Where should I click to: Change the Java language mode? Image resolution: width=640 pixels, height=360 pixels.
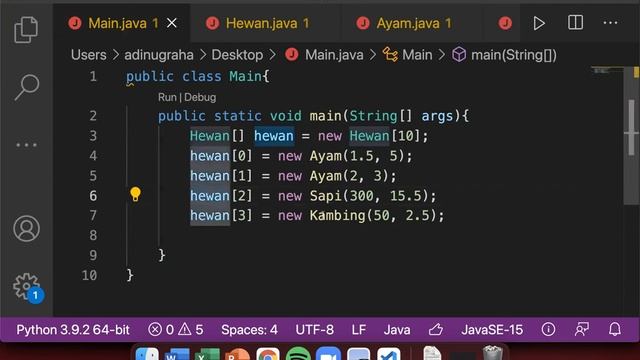[397, 330]
